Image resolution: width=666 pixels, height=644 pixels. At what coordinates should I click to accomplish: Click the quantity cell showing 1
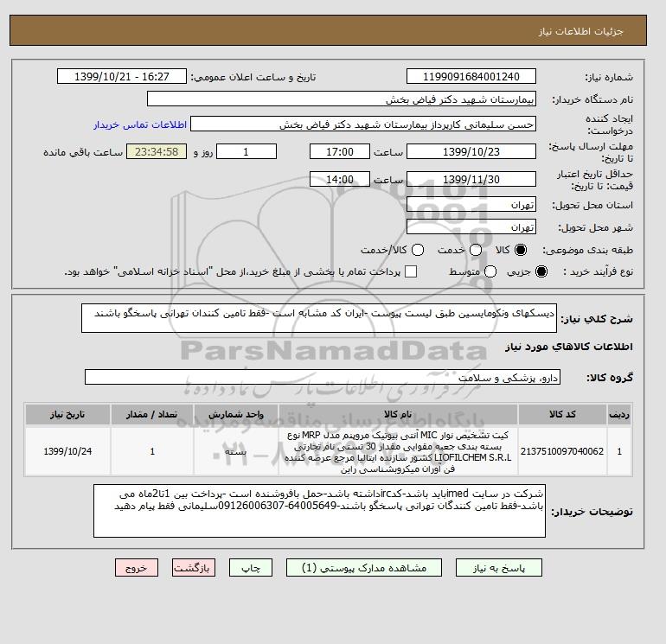tap(152, 451)
